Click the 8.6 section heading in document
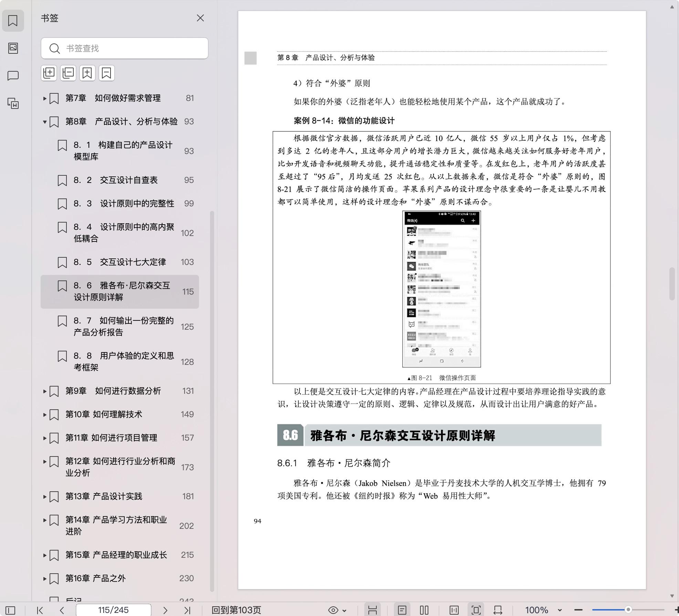 (x=439, y=435)
